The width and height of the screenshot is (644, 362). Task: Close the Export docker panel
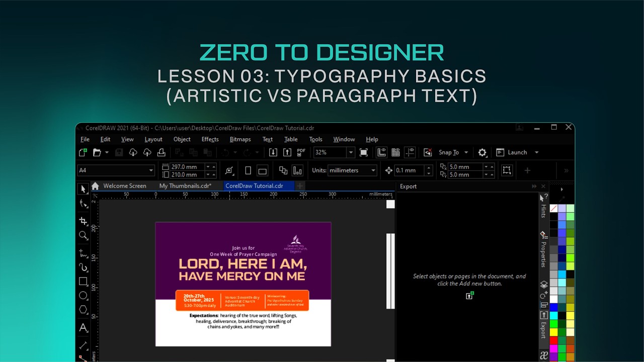tap(543, 187)
